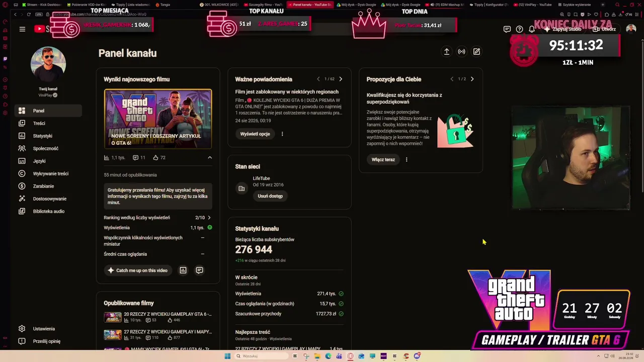Open the Windows Start menu
Image resolution: width=644 pixels, height=362 pixels.
click(227, 356)
